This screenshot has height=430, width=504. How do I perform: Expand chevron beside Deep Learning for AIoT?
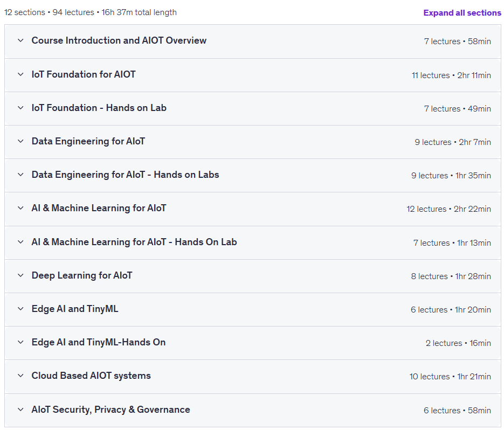(x=20, y=275)
